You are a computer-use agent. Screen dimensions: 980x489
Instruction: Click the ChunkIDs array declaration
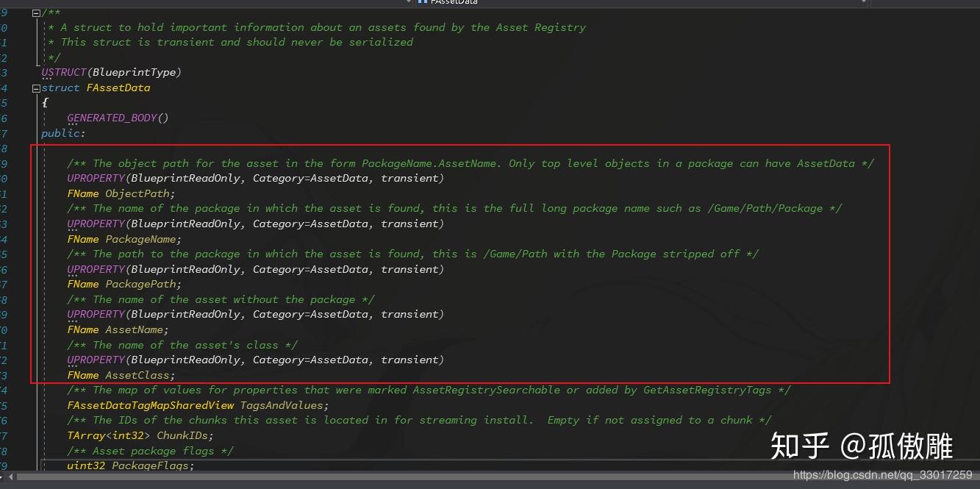point(141,435)
